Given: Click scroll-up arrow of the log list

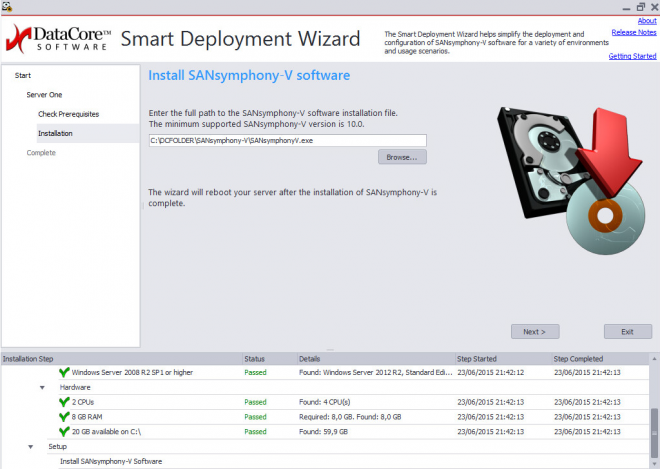Looking at the screenshot, I should (654, 359).
